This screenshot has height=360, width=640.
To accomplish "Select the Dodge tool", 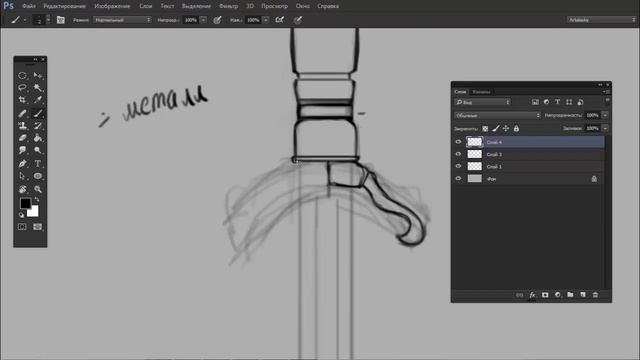I will click(38, 150).
